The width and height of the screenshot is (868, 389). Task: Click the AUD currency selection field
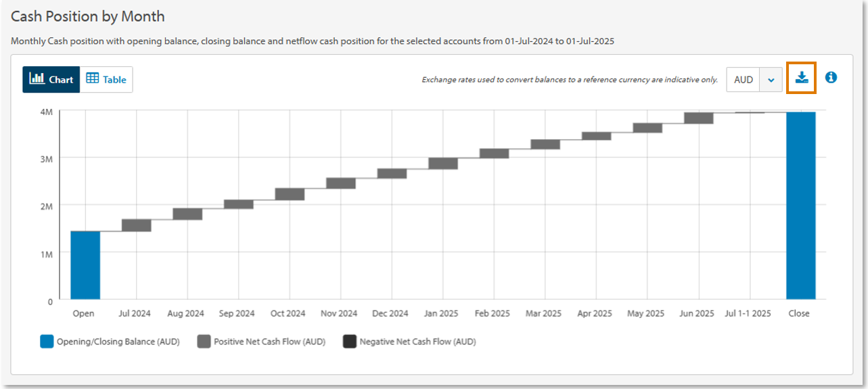tap(744, 80)
